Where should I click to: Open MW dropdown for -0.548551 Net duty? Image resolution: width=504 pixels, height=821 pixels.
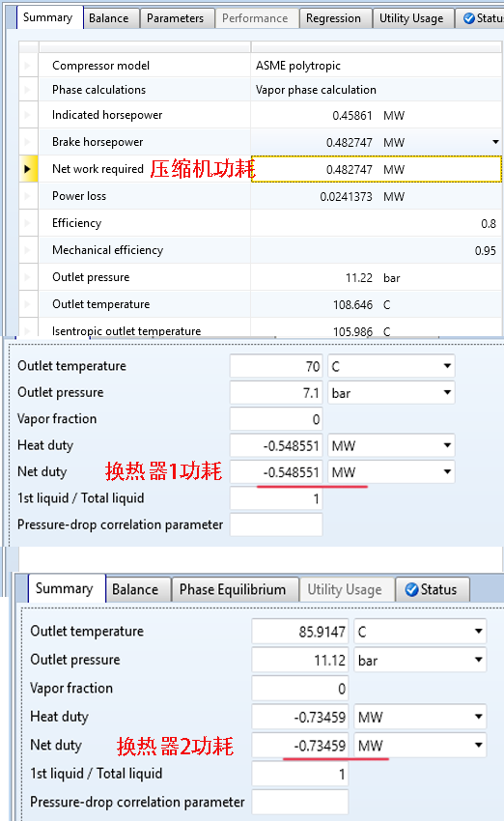[x=447, y=471]
